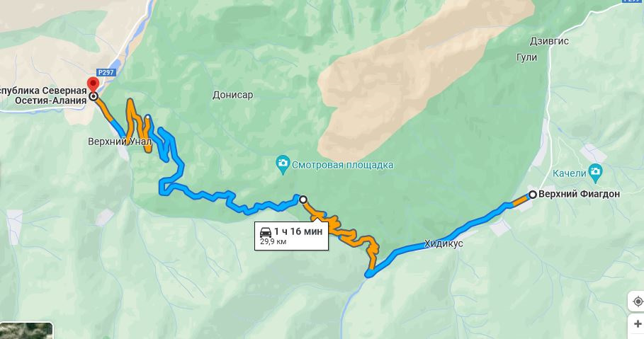The image size is (644, 339).
Task: Click the Смотровая площадка text label
Action: 342,165
